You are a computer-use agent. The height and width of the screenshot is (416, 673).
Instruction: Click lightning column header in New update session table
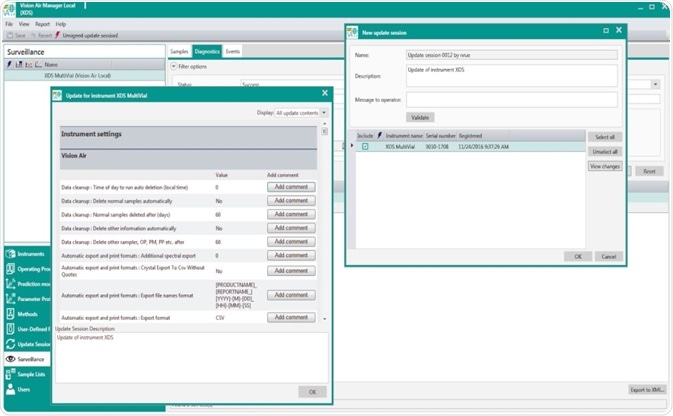click(379, 136)
